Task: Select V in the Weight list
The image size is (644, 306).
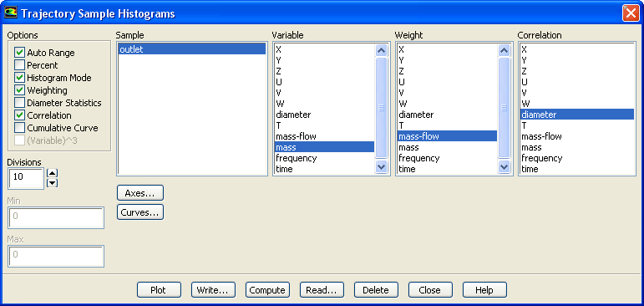Action: (x=447, y=93)
